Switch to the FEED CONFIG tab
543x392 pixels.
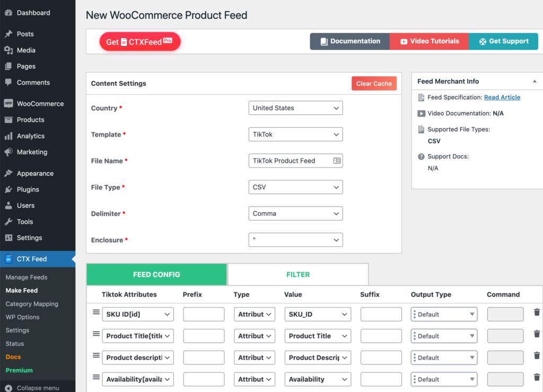point(156,274)
